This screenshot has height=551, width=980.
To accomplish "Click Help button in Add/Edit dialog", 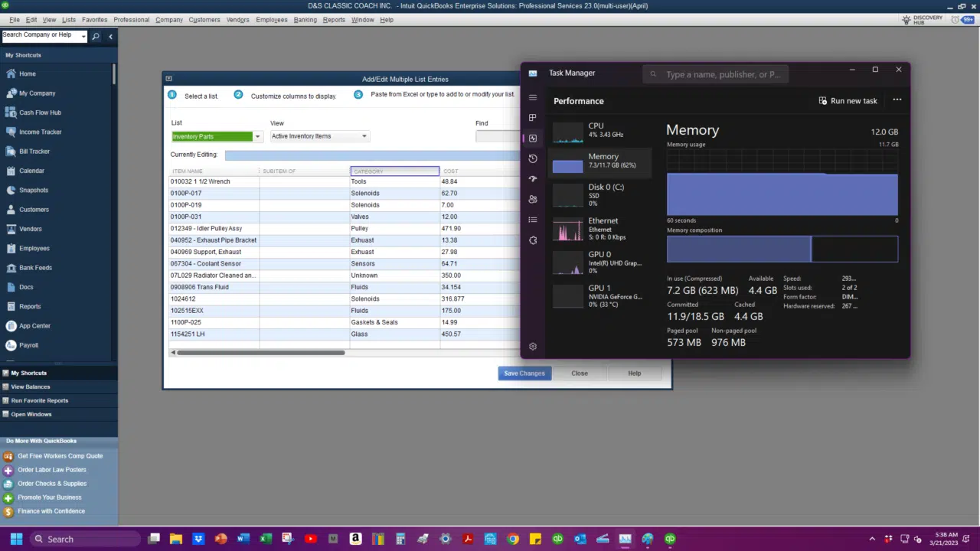I will point(635,373).
